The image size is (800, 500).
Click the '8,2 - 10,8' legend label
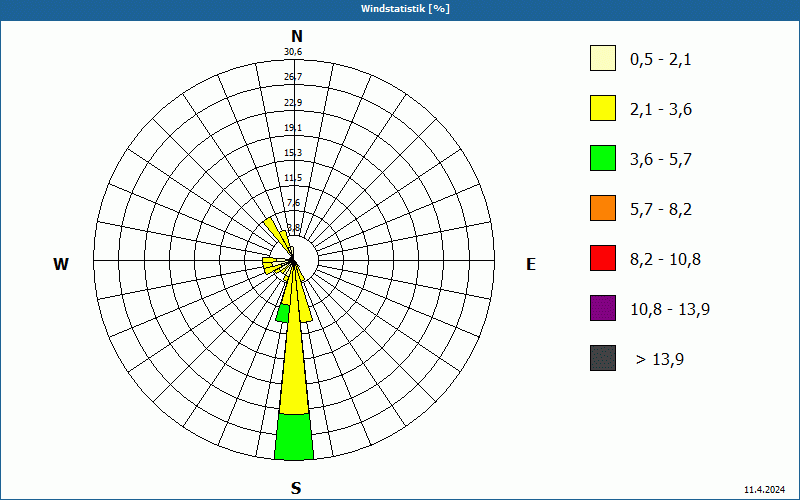[665, 260]
